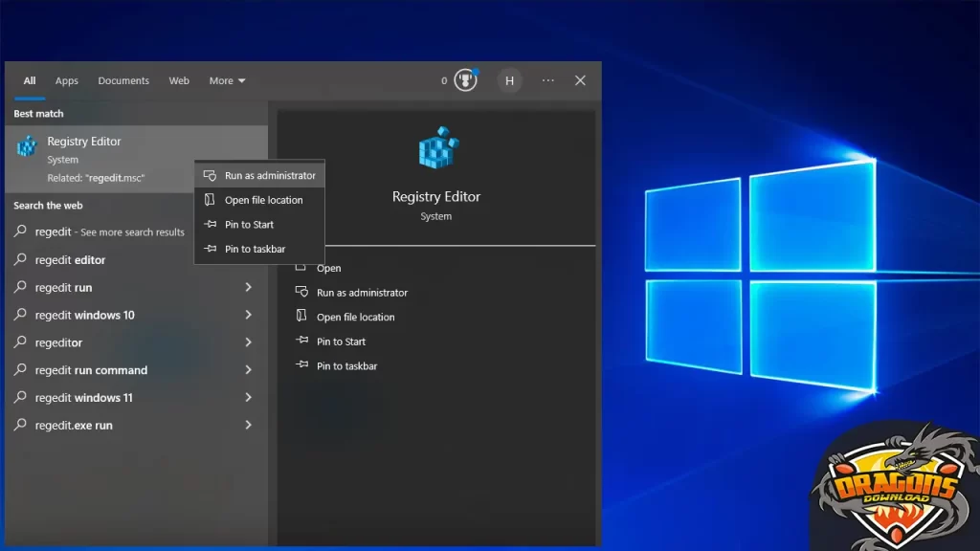Expand the regedit run suggestion arrow
980x551 pixels.
[x=248, y=288]
